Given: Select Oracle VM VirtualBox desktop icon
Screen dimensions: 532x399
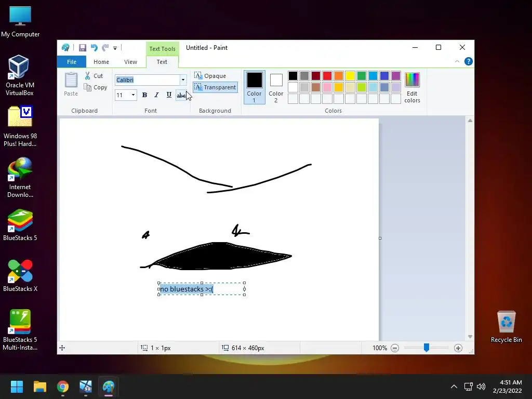Looking at the screenshot, I should 20,75.
